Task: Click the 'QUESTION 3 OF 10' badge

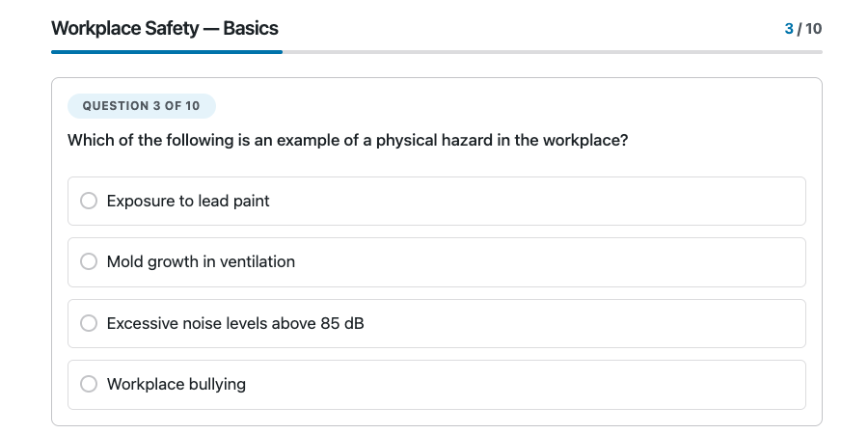Action: click(x=141, y=105)
